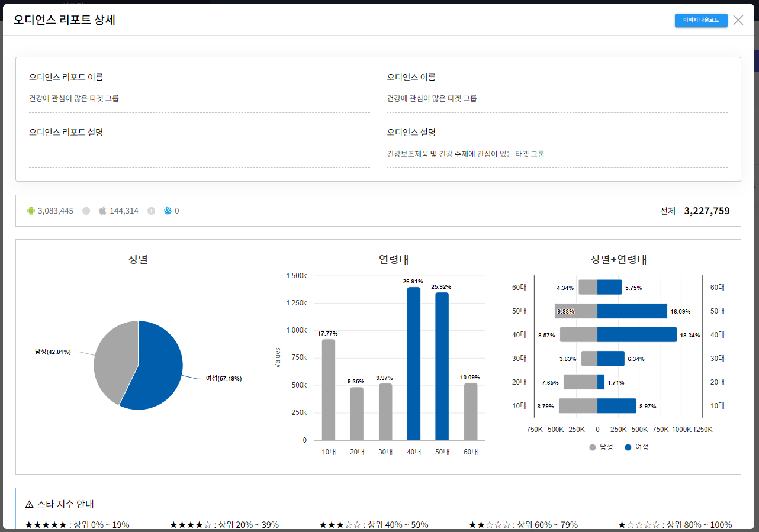Click the 이미지 다운로드 button
This screenshot has height=532, width=759.
[x=700, y=20]
